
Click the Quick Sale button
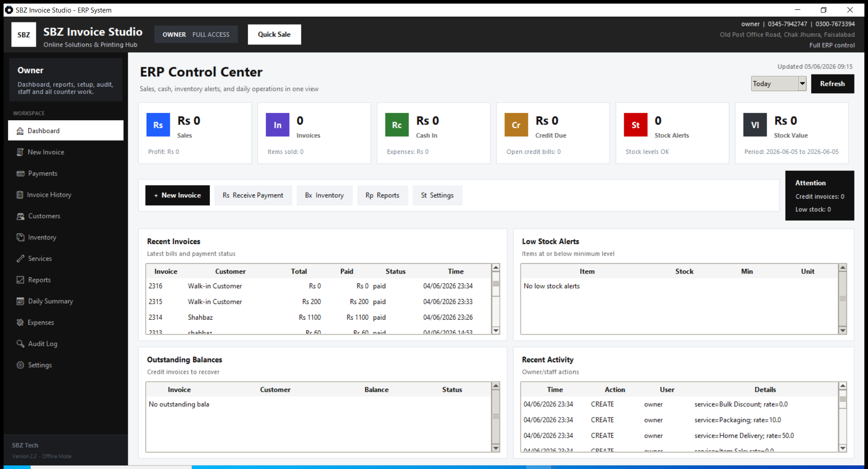tap(274, 35)
